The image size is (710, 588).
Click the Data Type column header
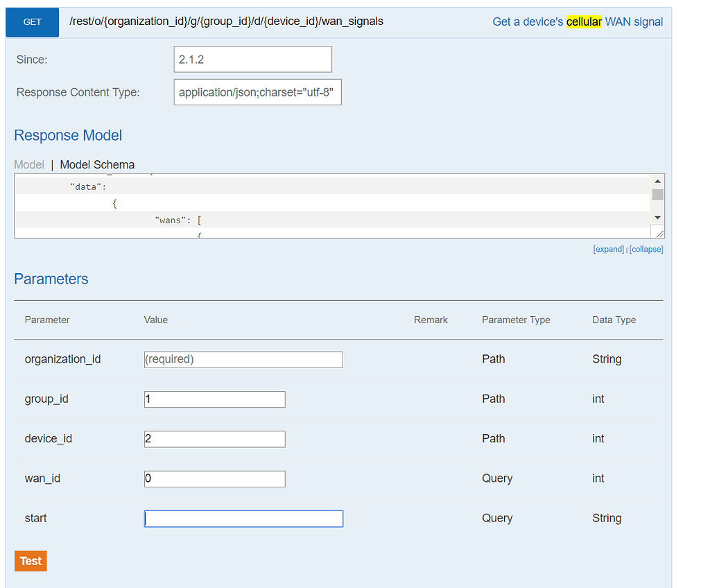tap(614, 320)
